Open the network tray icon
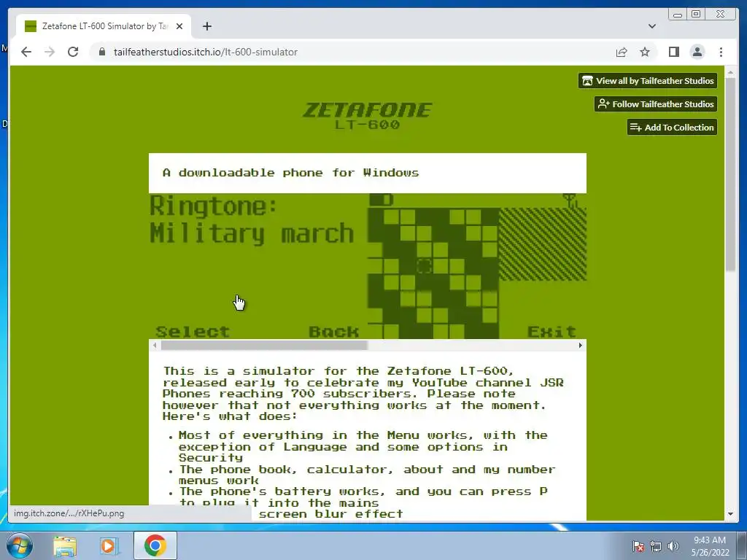The width and height of the screenshot is (747, 560). (x=656, y=546)
